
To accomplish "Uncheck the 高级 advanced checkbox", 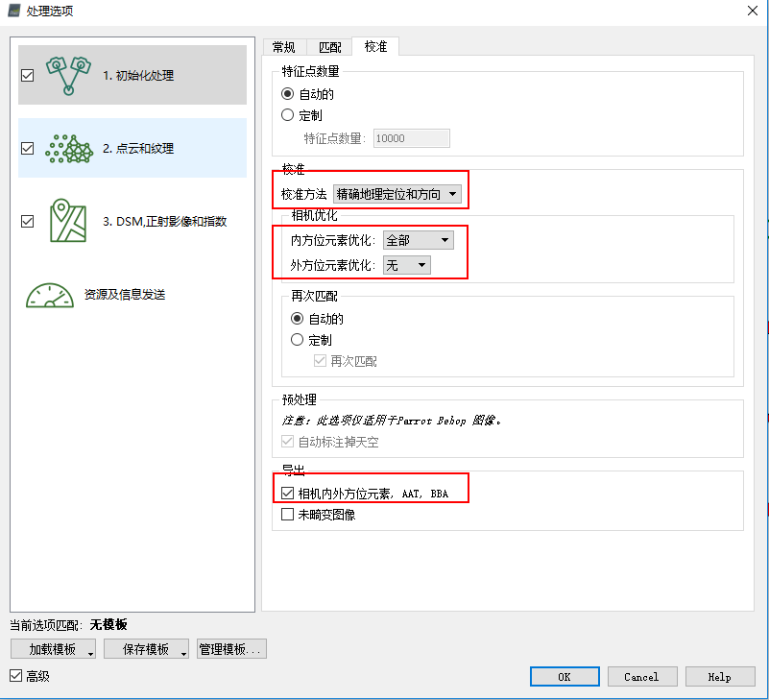I will click(x=15, y=676).
